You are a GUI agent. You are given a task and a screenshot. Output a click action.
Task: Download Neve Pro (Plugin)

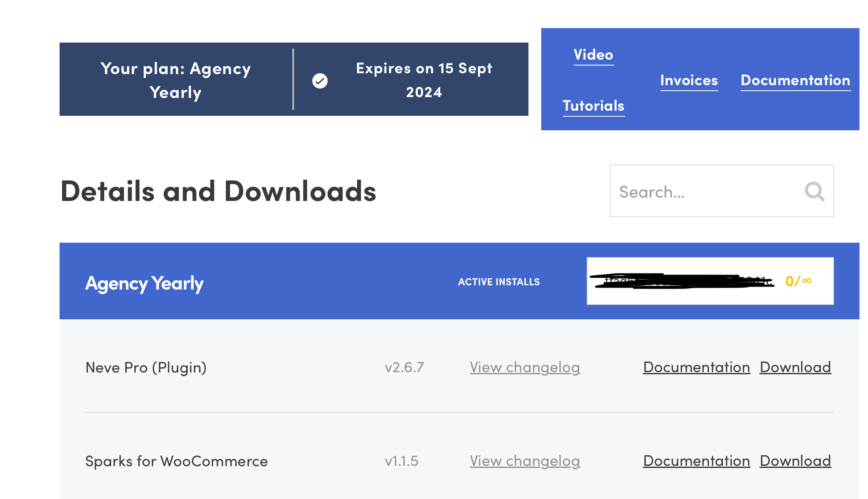pos(795,367)
